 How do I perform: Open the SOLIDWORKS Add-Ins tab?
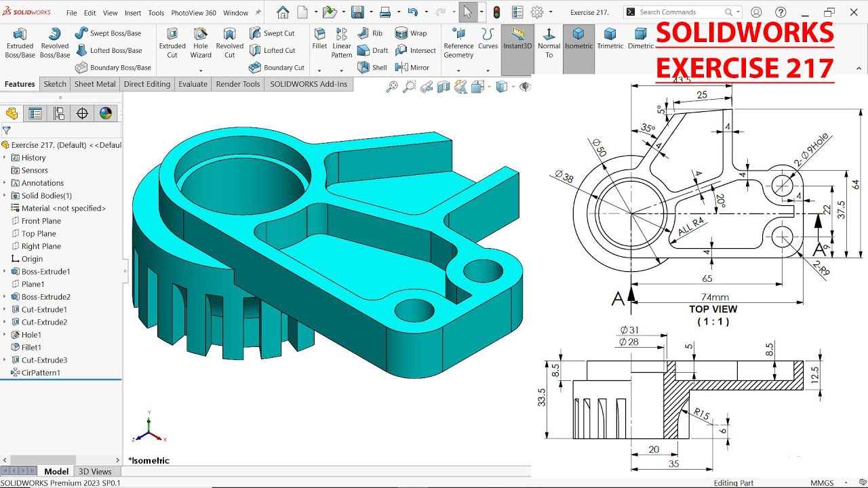(x=309, y=84)
